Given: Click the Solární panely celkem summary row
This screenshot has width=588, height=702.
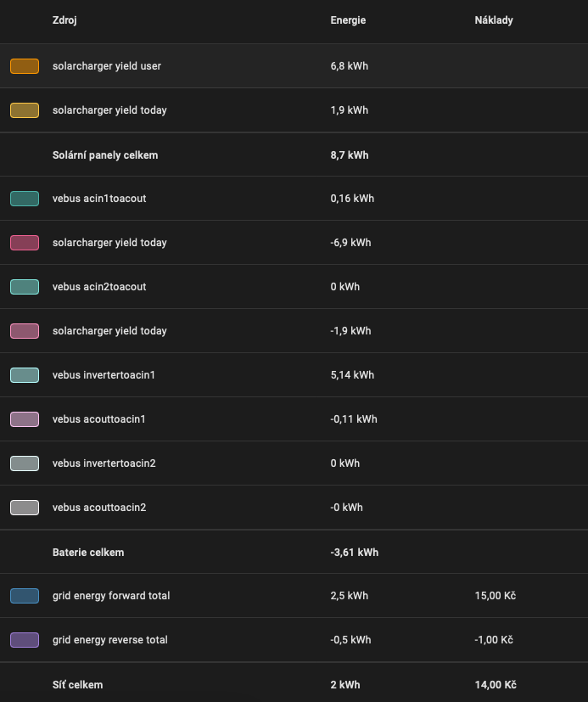Looking at the screenshot, I should point(105,155).
